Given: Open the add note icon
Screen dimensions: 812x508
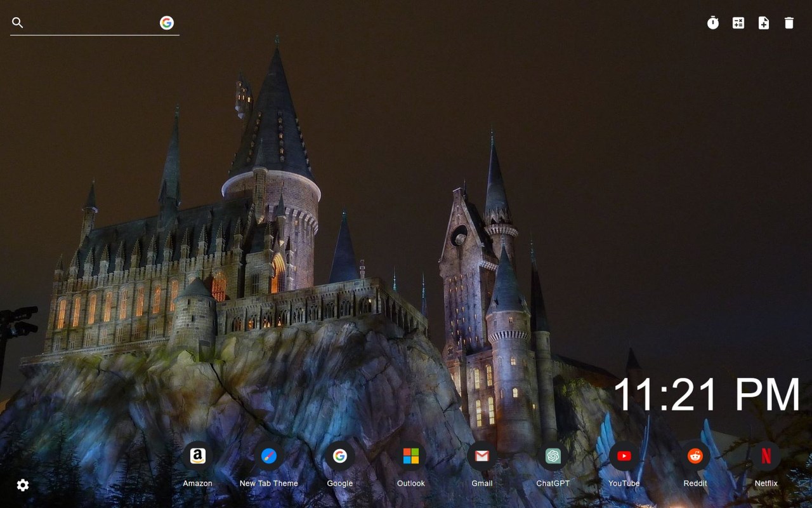Looking at the screenshot, I should click(x=764, y=23).
